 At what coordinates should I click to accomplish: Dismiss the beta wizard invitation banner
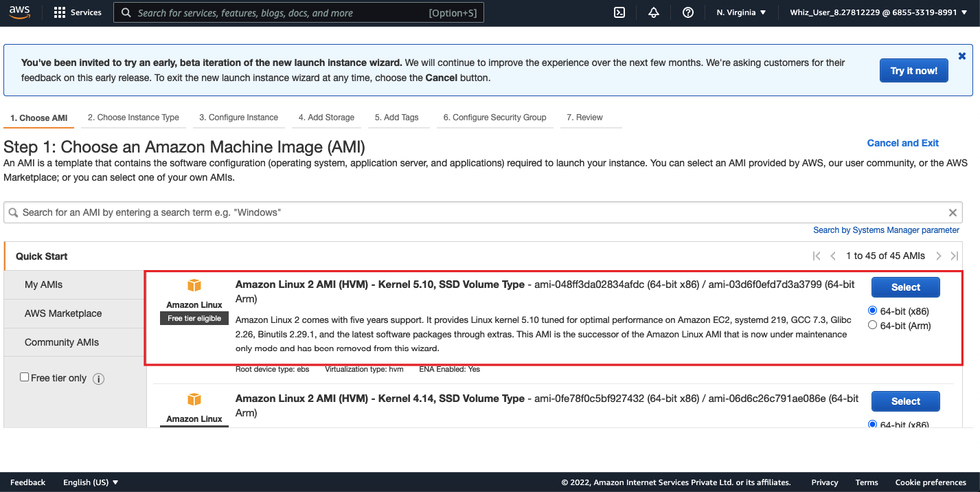point(962,56)
